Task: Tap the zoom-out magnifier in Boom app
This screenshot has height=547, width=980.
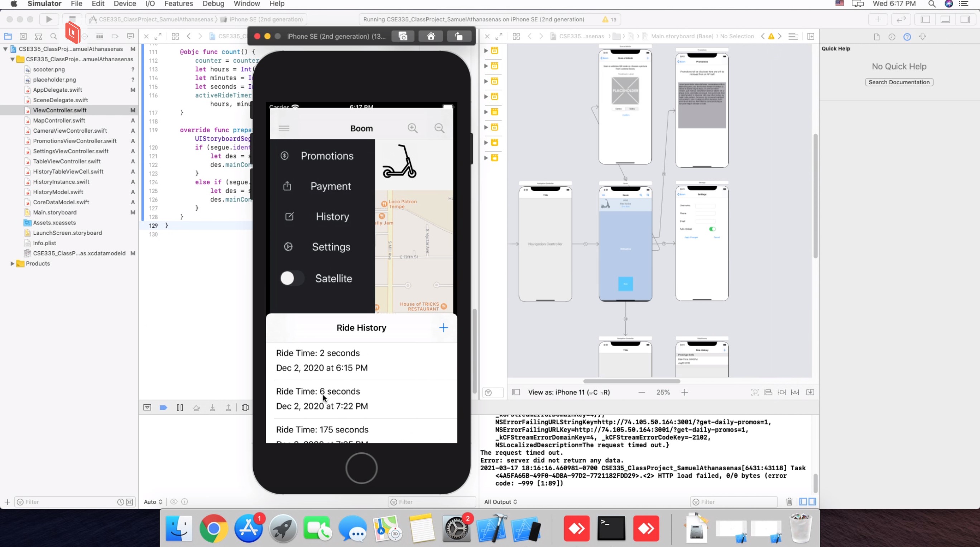Action: pos(439,128)
